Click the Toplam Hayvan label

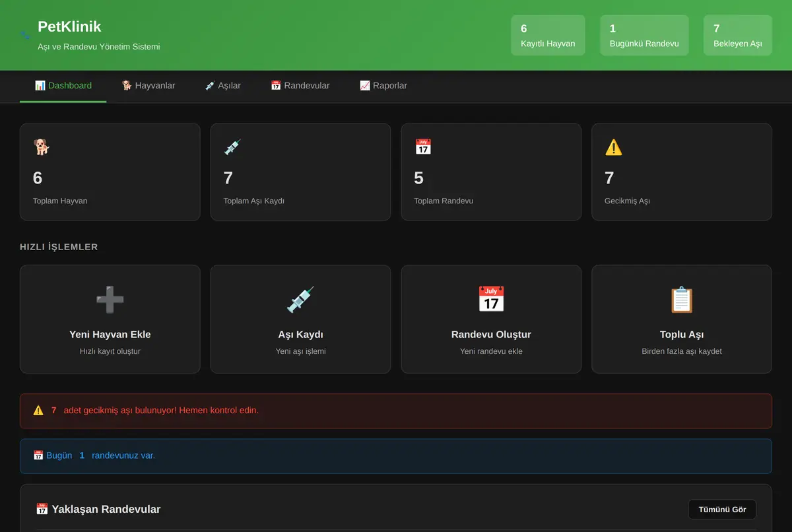(60, 201)
